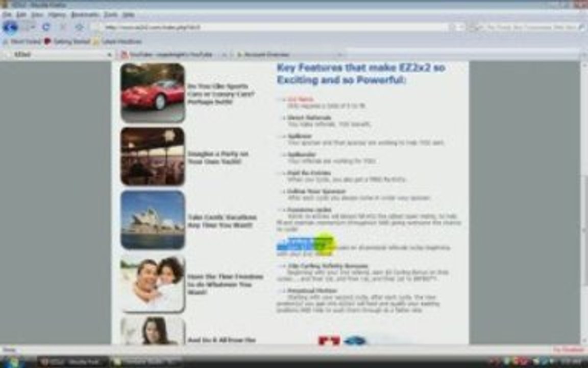Select the 'Perpetual Motion' feature heading
Screen dimensions: 588x368
pos(312,290)
